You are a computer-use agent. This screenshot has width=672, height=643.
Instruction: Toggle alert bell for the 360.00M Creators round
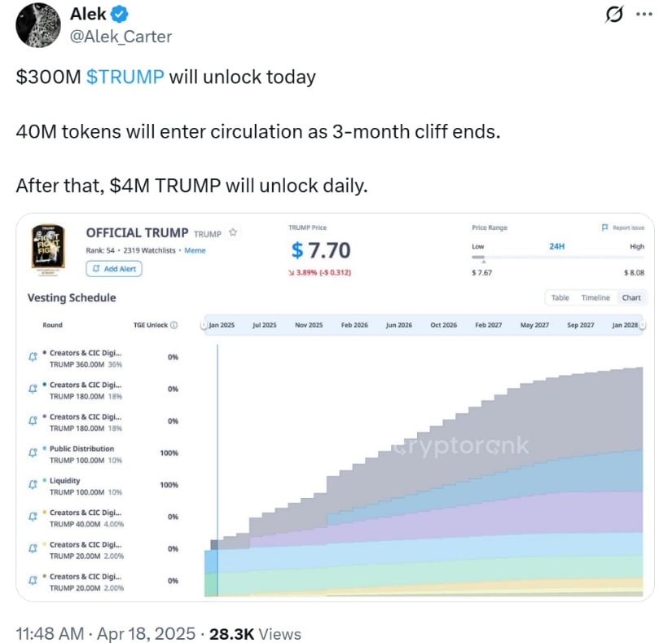33,357
